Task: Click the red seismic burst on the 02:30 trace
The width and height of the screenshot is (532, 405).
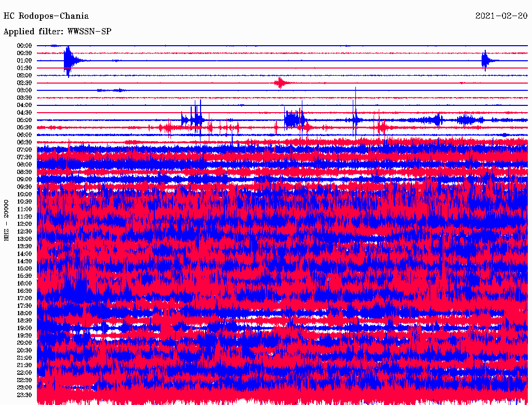Action: [x=281, y=83]
